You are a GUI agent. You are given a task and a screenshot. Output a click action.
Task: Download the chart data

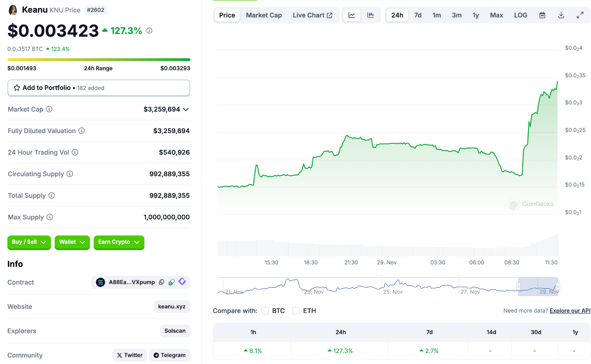(x=561, y=15)
